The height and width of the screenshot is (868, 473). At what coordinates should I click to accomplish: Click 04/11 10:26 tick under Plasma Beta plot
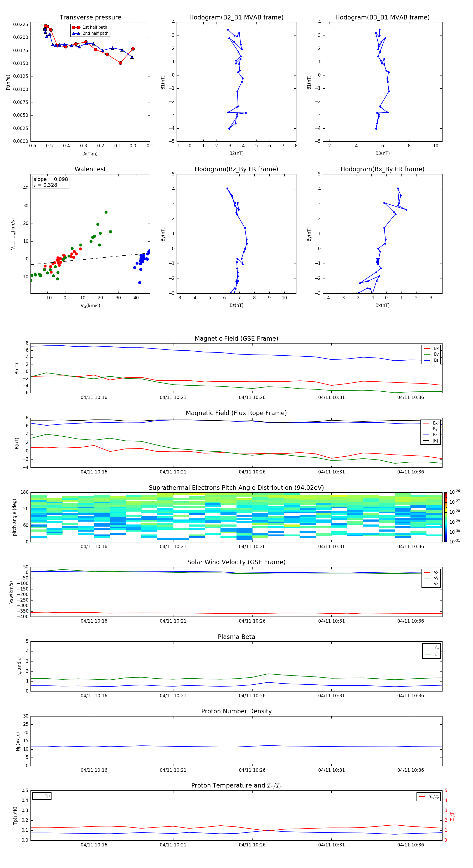[x=252, y=695]
